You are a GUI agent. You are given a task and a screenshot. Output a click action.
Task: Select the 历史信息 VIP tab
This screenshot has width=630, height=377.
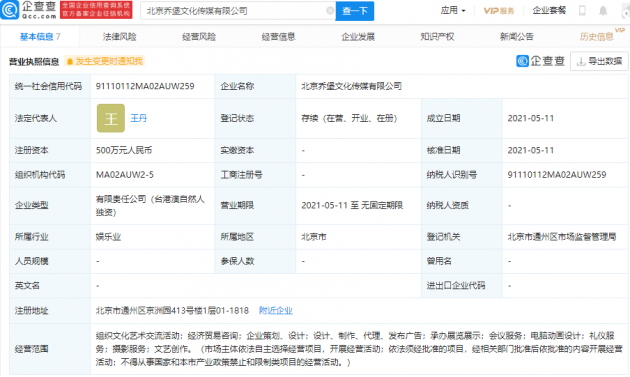coord(597,37)
